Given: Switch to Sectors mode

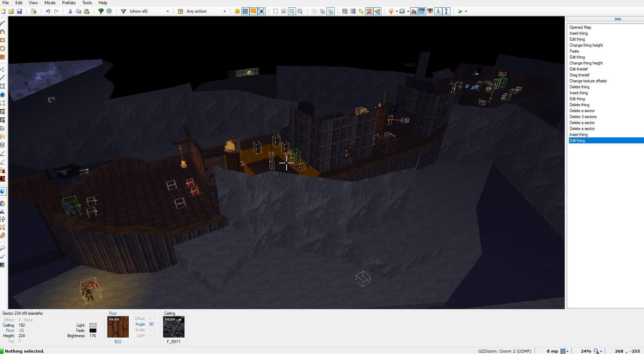Looking at the screenshot, I should coord(2,86).
